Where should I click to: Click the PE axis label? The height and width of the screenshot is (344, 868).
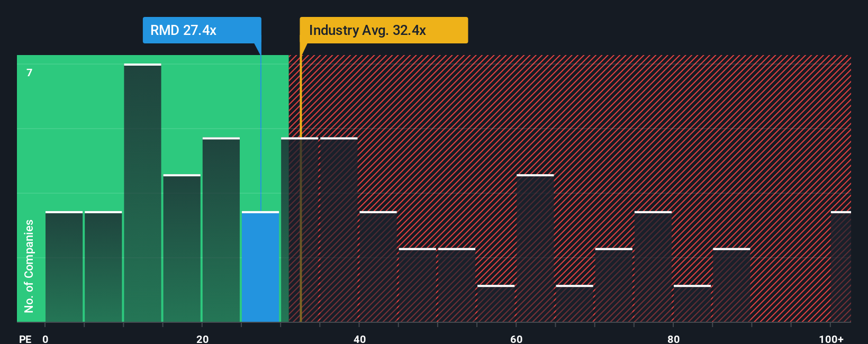tap(25, 339)
